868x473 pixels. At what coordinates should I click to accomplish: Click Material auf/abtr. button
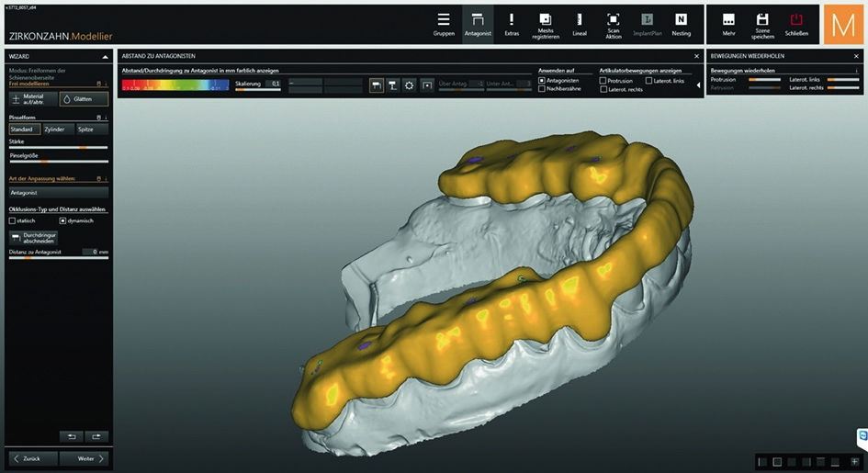pos(33,99)
